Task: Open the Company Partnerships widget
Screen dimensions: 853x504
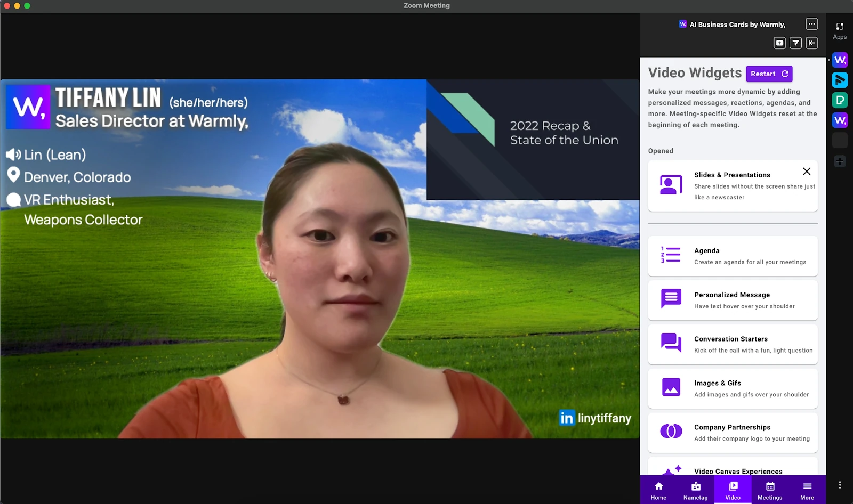Action: [x=733, y=433]
